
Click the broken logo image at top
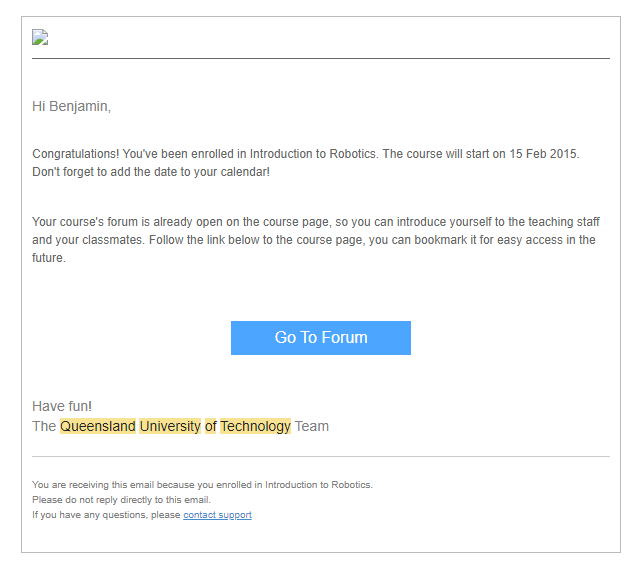[40, 38]
